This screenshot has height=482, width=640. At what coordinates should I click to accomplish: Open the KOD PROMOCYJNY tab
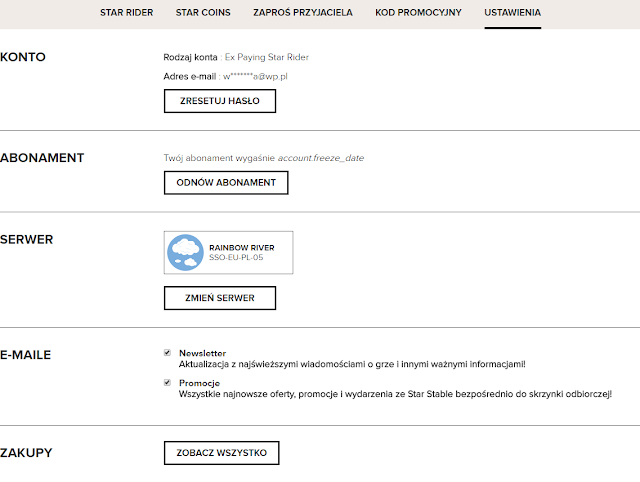point(418,13)
